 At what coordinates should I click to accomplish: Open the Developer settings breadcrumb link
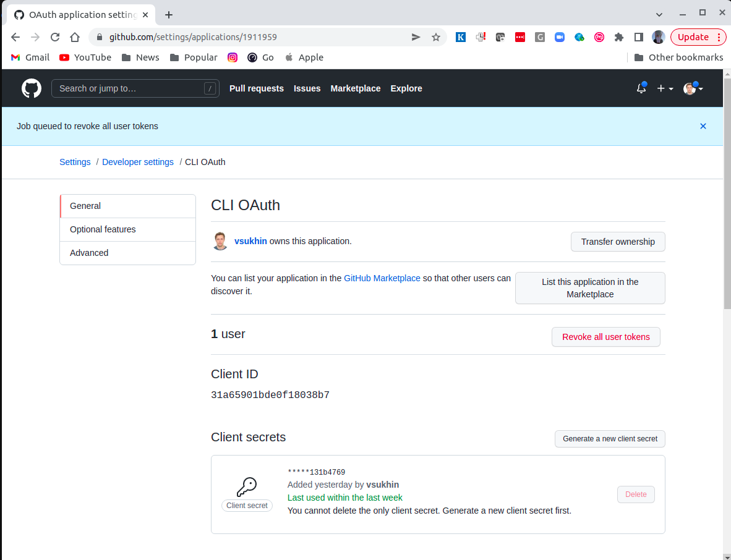138,162
